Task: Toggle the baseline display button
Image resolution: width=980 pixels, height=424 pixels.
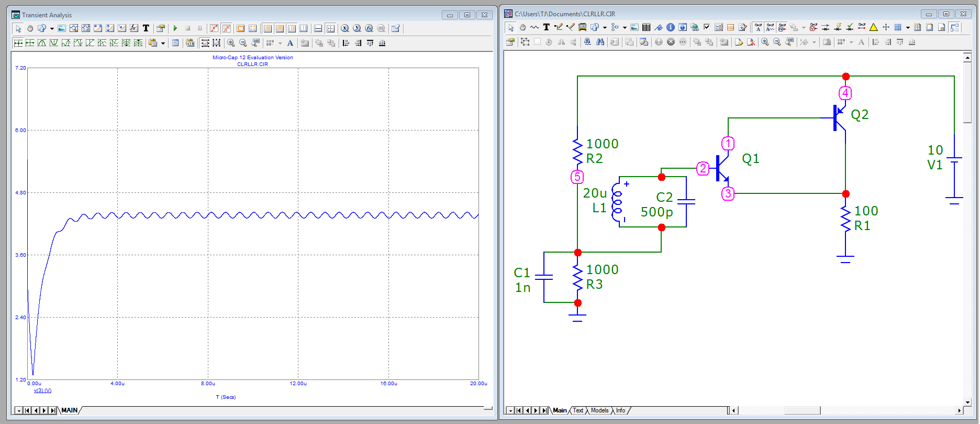Action: click(318, 28)
